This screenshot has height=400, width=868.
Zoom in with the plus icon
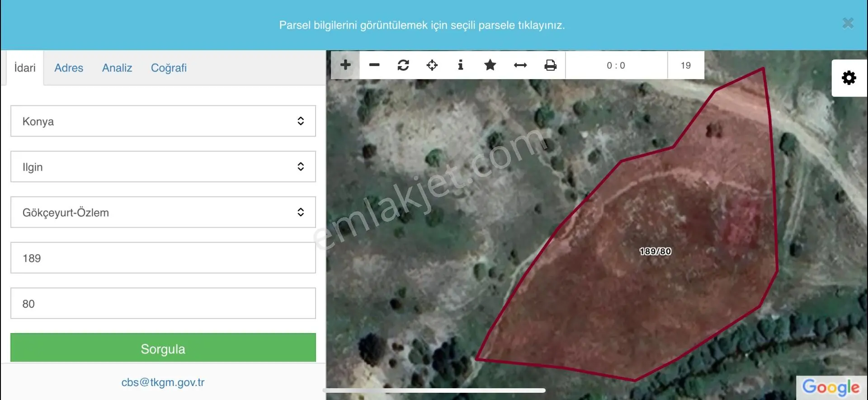click(x=345, y=65)
